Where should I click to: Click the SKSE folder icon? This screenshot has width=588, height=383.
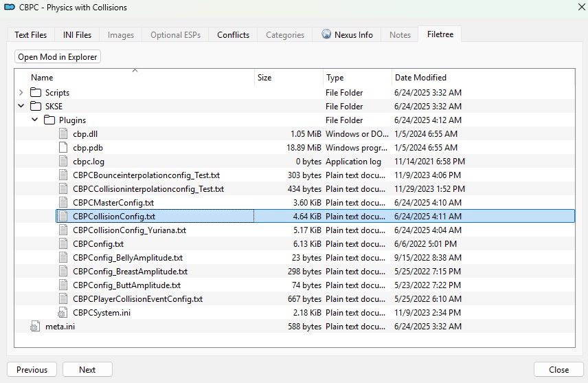coord(36,107)
